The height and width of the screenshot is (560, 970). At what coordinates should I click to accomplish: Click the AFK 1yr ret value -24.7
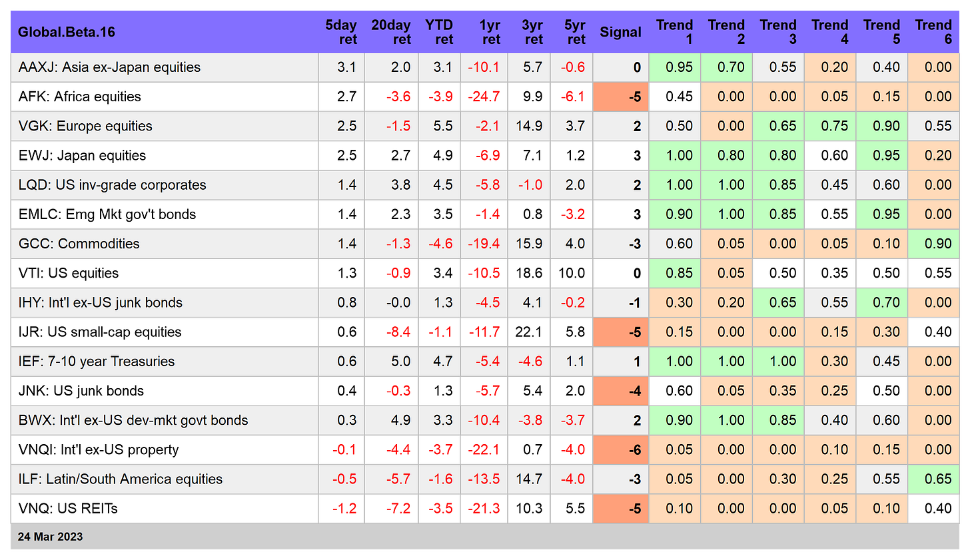[x=484, y=97]
